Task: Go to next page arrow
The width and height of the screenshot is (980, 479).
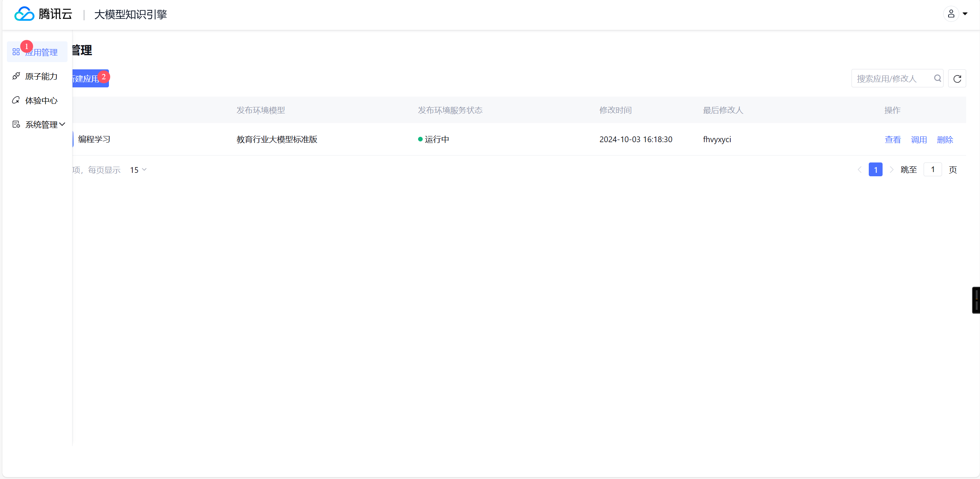Action: [891, 169]
